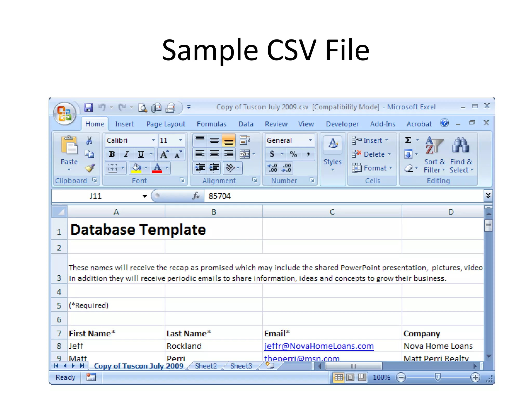Screen dimensions: 532x399
Task: Decrease the cell indent
Action: click(200, 168)
